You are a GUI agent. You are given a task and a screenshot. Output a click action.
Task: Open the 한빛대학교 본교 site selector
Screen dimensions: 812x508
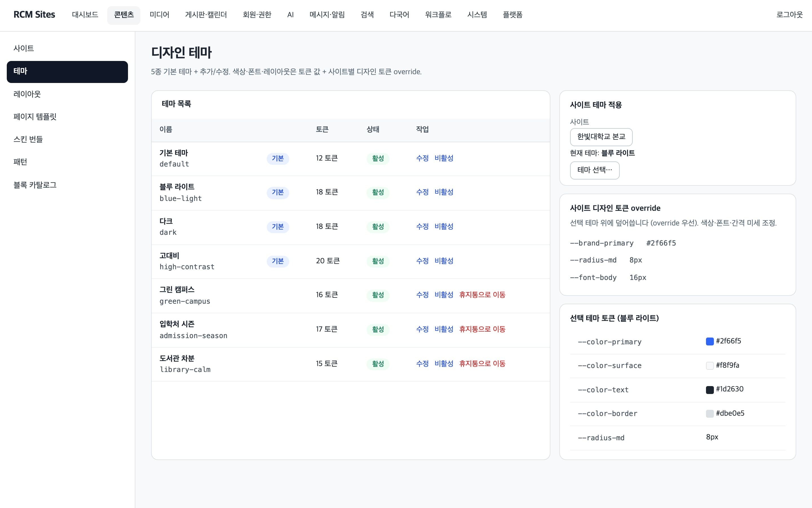601,137
